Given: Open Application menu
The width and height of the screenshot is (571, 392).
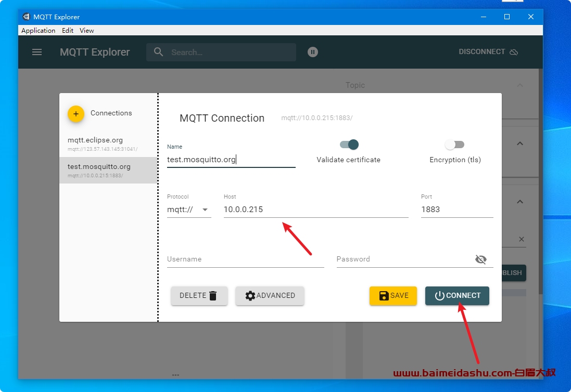Looking at the screenshot, I should (x=38, y=31).
